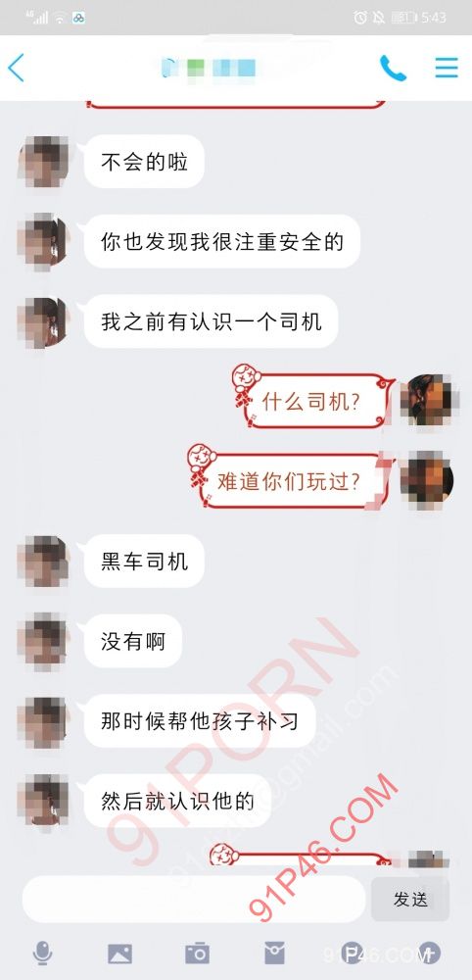Select the message 那时候帮他孩子补习

click(200, 721)
